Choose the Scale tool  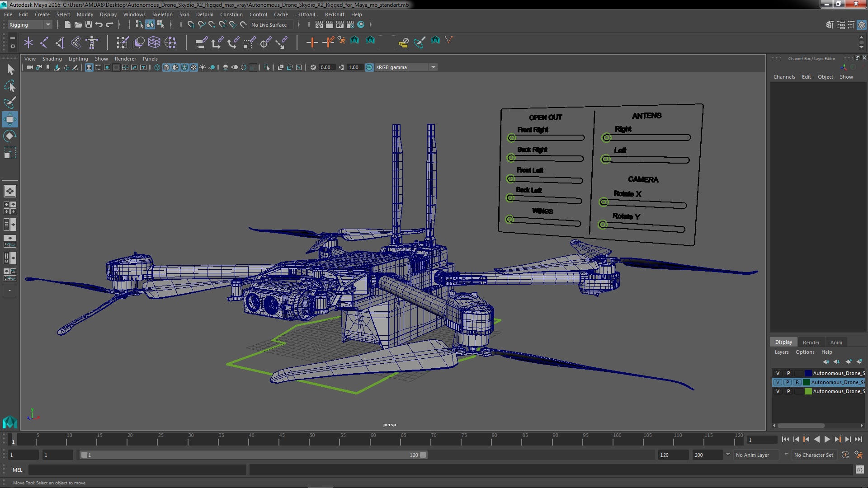10,153
